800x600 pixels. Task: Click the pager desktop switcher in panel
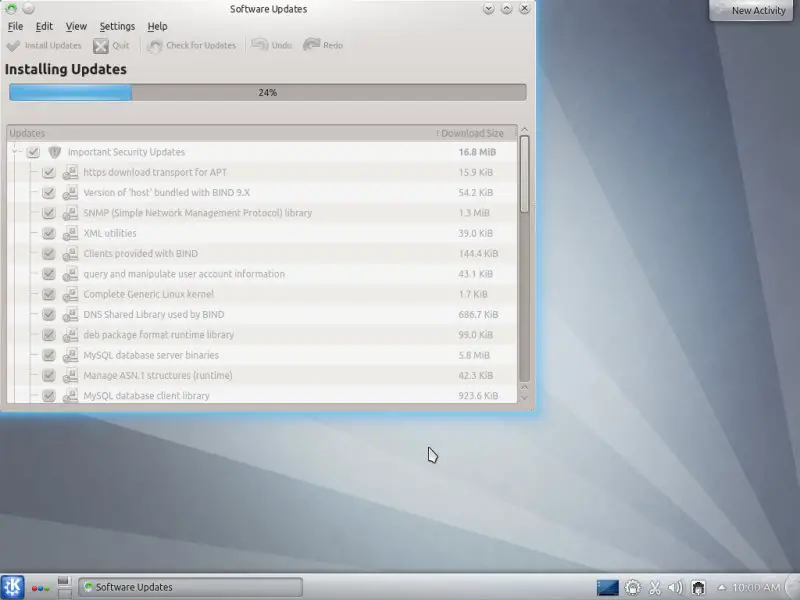(x=64, y=587)
